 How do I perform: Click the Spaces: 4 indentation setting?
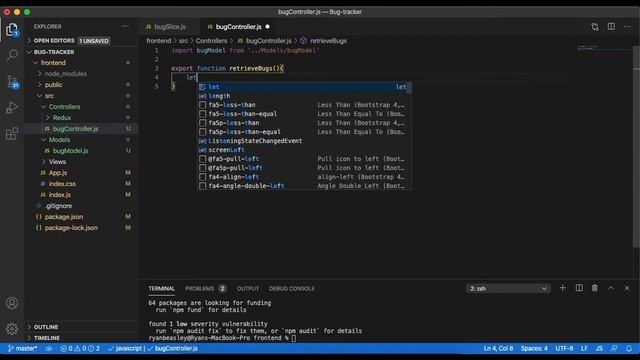coord(534,349)
